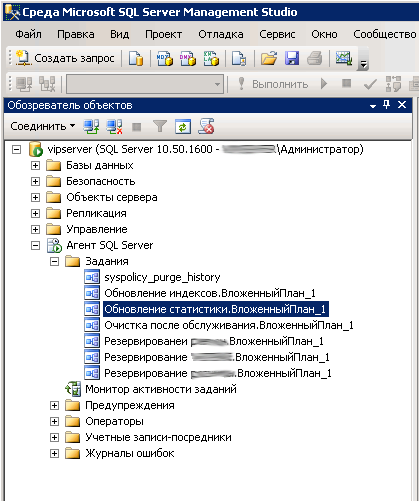
Task: Open the Соединить dropdown
Action: [x=42, y=127]
